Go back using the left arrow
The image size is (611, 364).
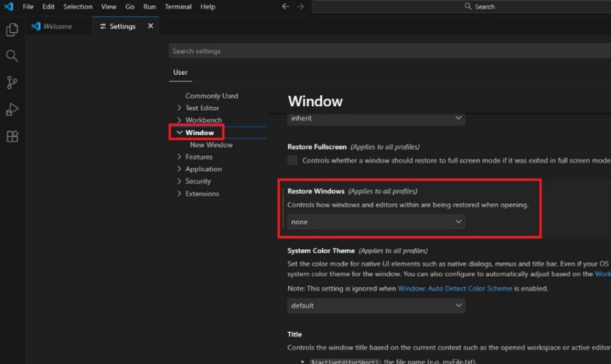286,6
